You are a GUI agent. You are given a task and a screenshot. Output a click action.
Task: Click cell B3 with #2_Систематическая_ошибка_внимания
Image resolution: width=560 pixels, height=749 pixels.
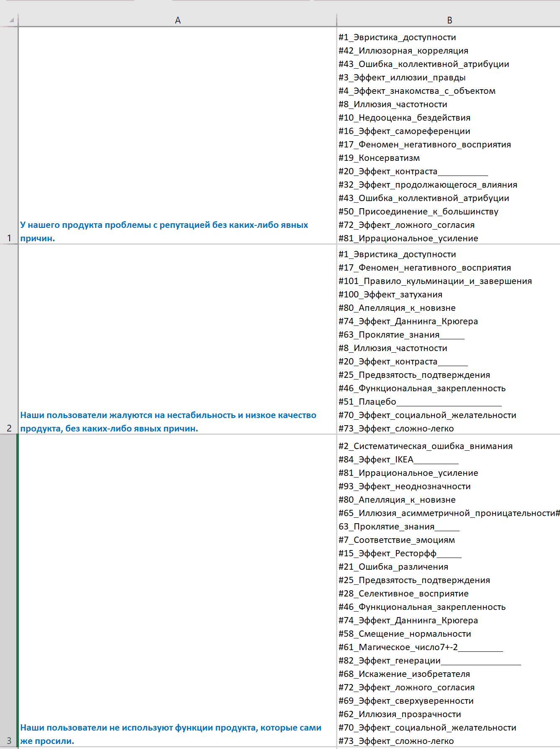click(x=449, y=591)
